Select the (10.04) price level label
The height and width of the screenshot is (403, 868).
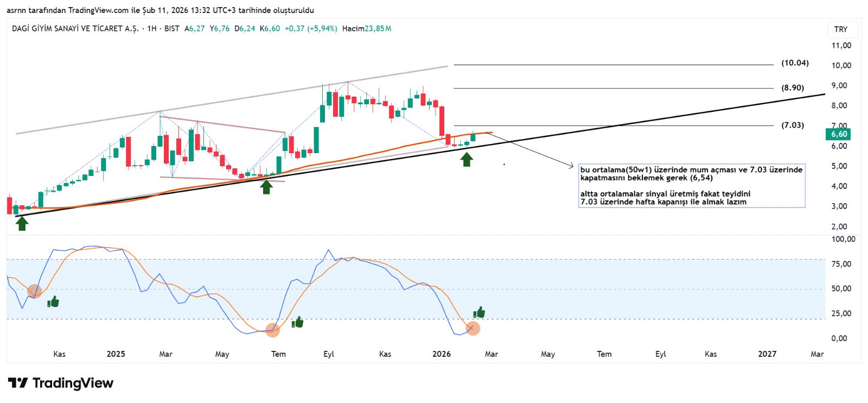point(795,63)
